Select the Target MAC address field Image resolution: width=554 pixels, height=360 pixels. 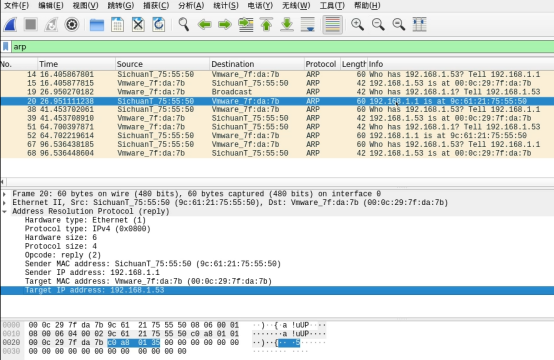(x=148, y=282)
